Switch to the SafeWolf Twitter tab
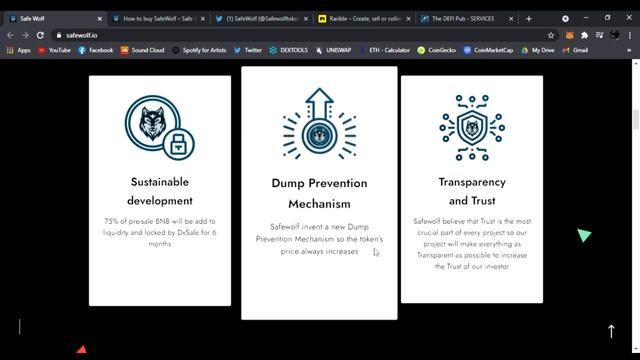The height and width of the screenshot is (360, 640). [x=261, y=19]
